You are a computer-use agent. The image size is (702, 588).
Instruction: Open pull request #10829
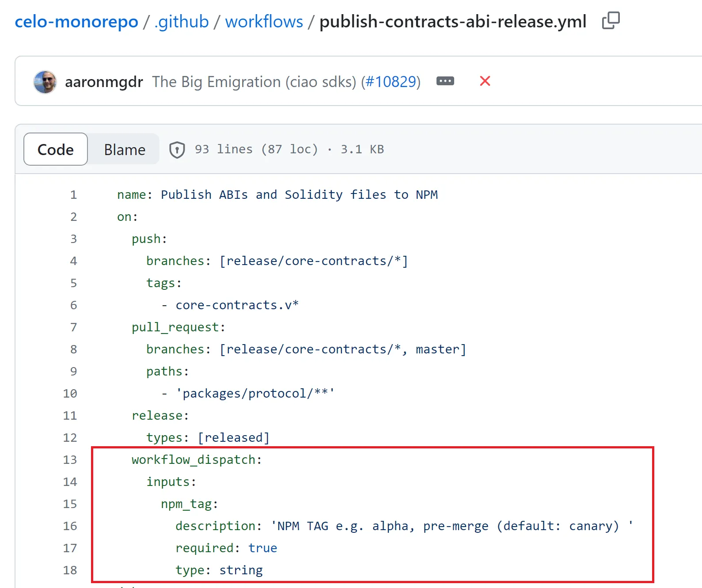[391, 82]
